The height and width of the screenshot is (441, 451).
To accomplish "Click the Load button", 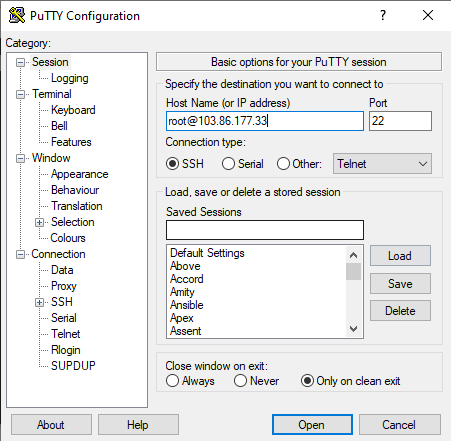I will pos(400,256).
